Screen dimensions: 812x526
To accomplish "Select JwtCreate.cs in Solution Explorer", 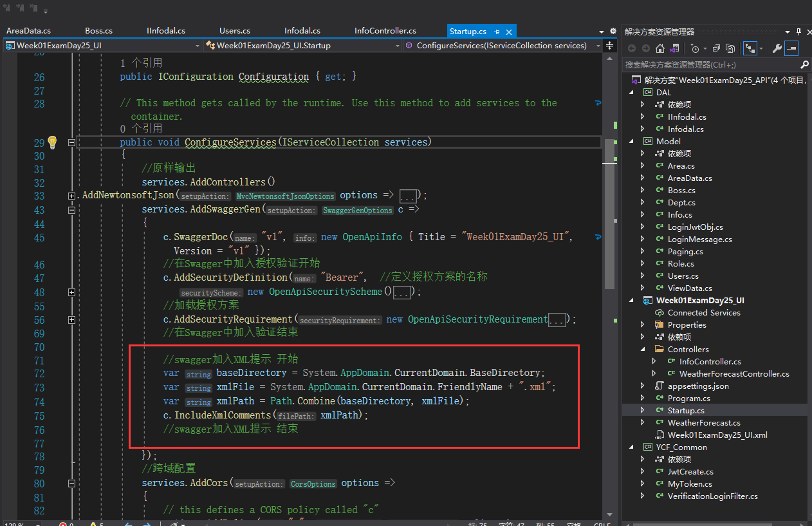I will 690,472.
